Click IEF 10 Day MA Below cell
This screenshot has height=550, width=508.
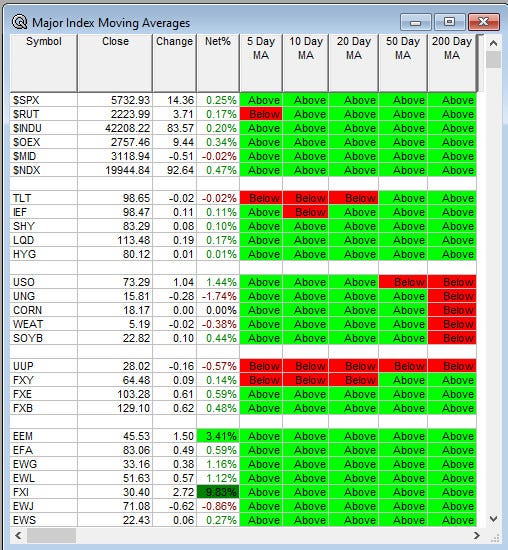point(306,212)
